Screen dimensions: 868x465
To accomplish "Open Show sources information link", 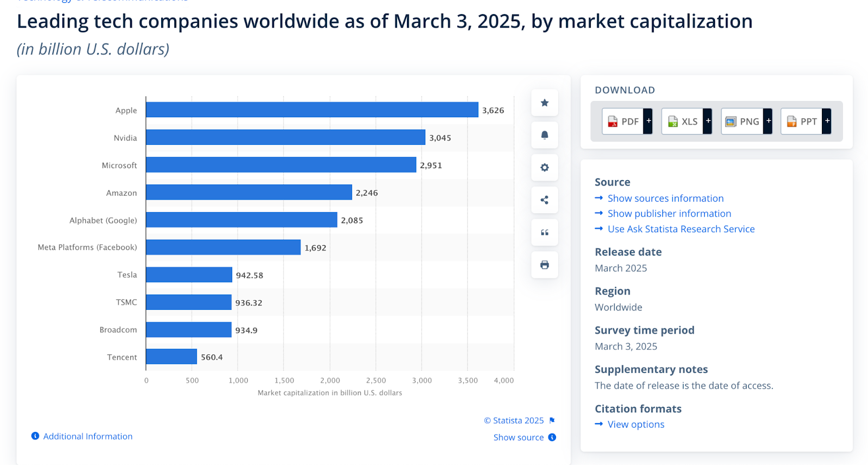I will tap(666, 199).
